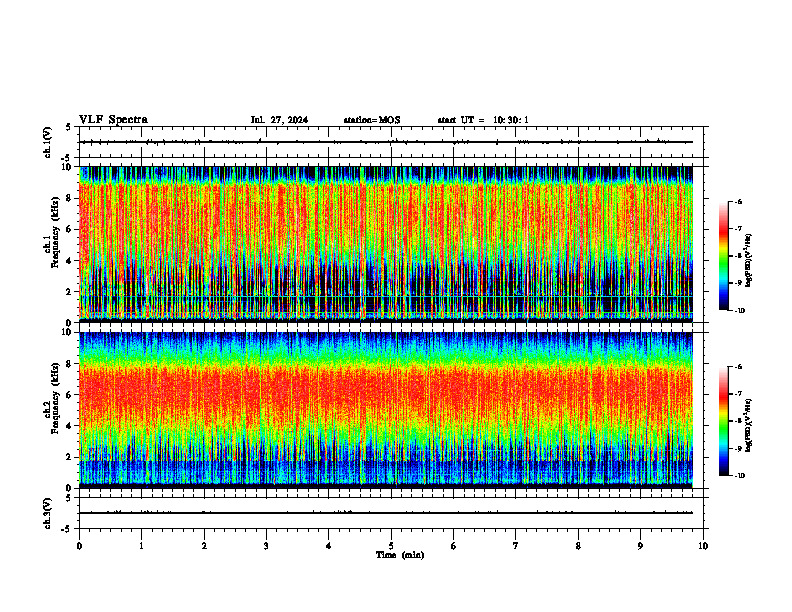
Task: Click the time axis tick label "9"
Action: point(640,546)
